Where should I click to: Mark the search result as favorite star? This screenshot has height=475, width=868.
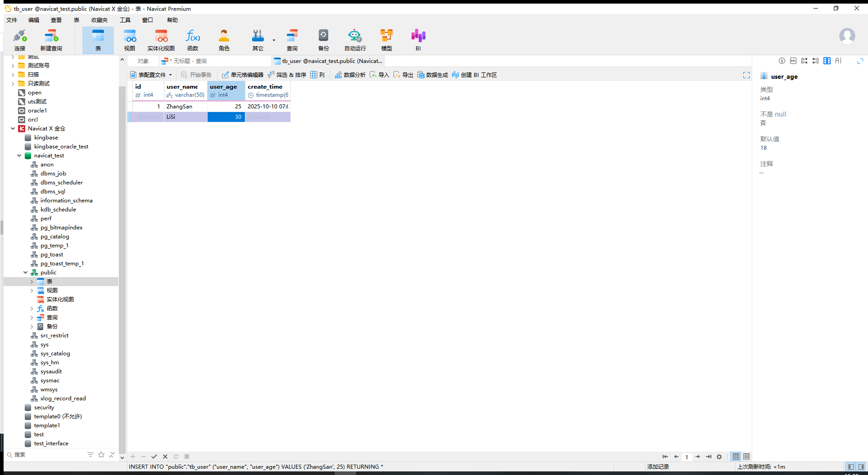(x=101, y=455)
